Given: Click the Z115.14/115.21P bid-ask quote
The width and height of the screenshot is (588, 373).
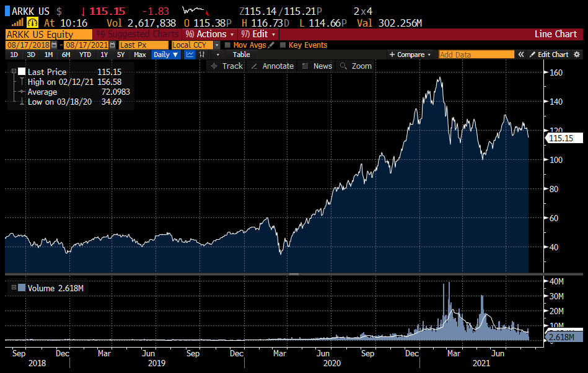Looking at the screenshot, I should 281,11.
